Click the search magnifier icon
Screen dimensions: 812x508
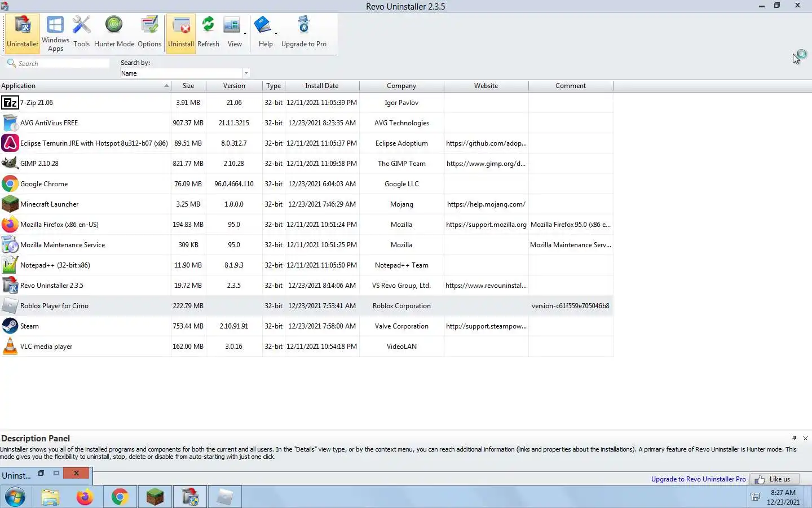[11, 63]
